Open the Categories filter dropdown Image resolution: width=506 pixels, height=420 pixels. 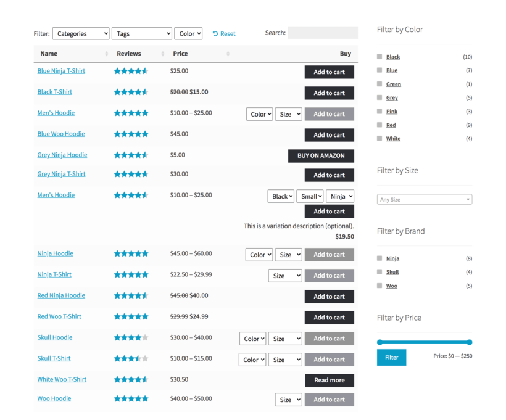coord(80,33)
